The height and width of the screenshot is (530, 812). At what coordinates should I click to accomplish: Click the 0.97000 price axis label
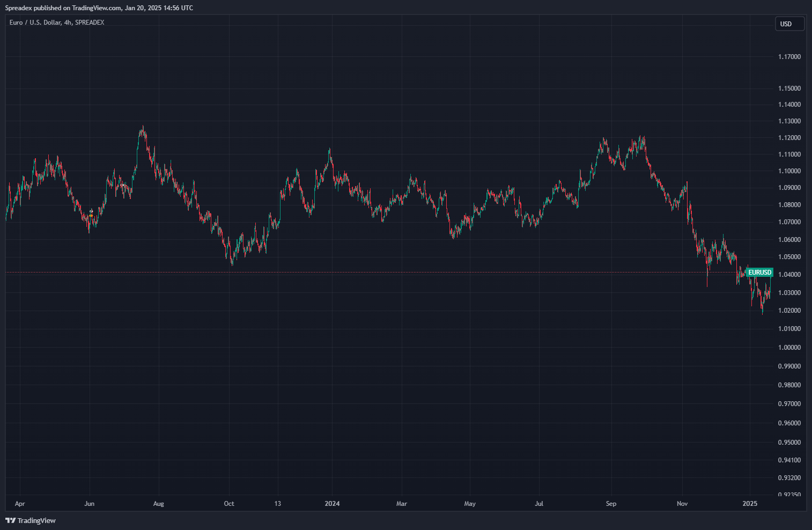pyautogui.click(x=789, y=404)
